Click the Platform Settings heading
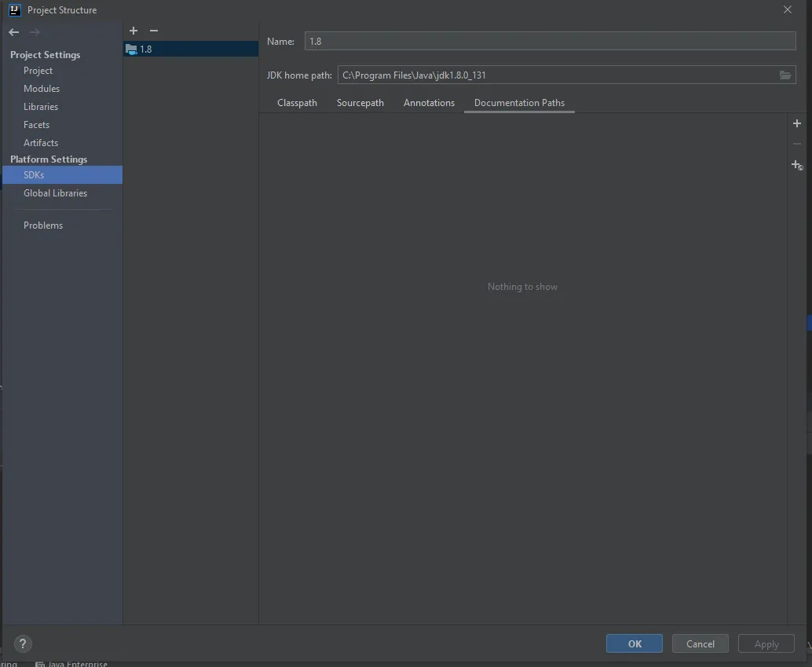Image resolution: width=812 pixels, height=667 pixels. coord(49,159)
